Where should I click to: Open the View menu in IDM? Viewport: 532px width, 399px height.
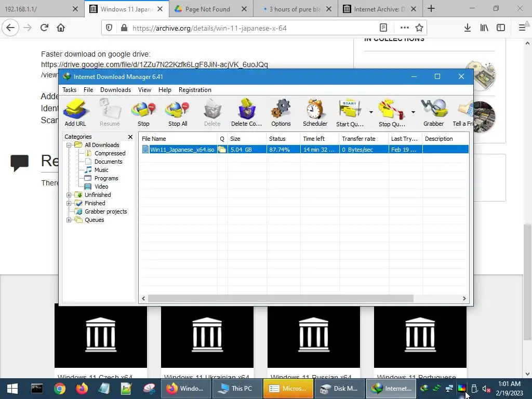click(x=144, y=90)
